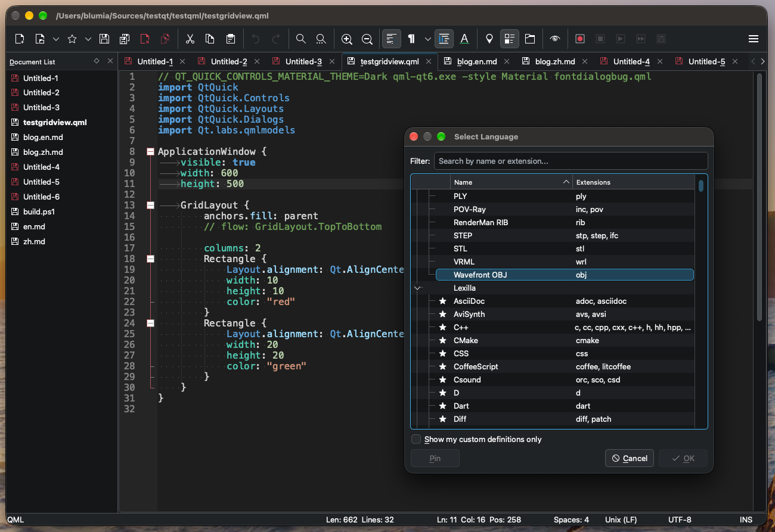
Task: Switch to the Untitled-2 tab
Action: [x=229, y=61]
